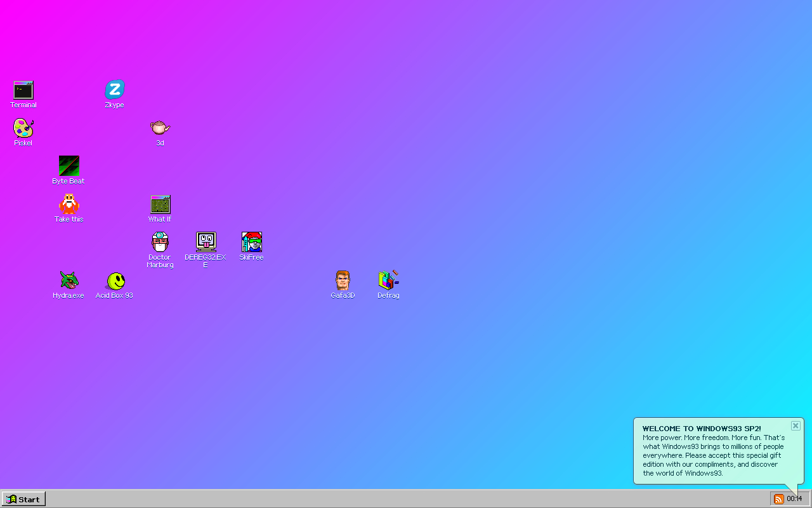Open the Terminal desktop icon

click(23, 91)
